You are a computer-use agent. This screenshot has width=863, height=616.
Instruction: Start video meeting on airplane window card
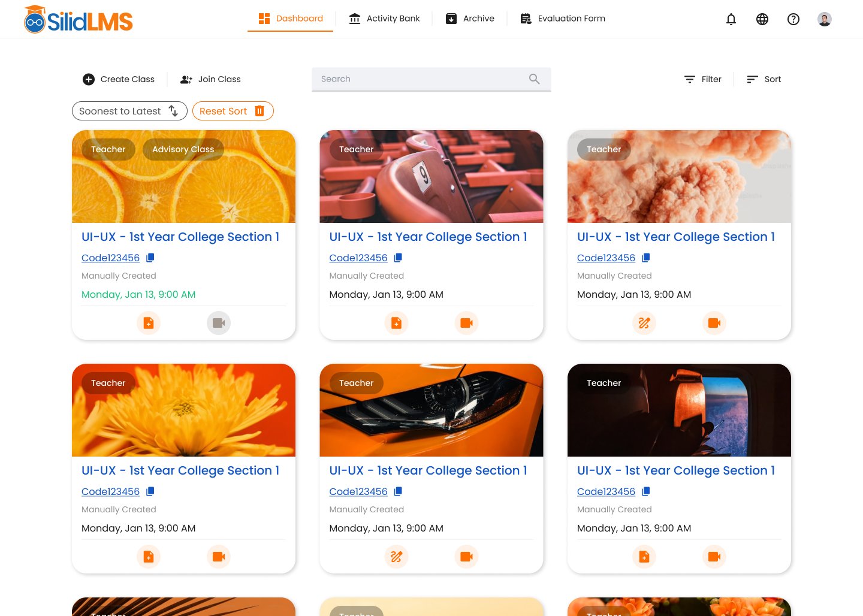[x=714, y=557]
